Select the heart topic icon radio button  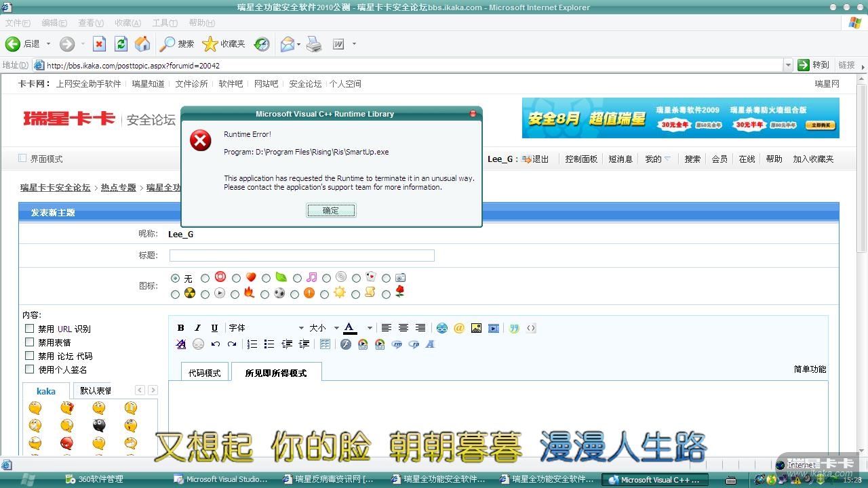point(236,278)
